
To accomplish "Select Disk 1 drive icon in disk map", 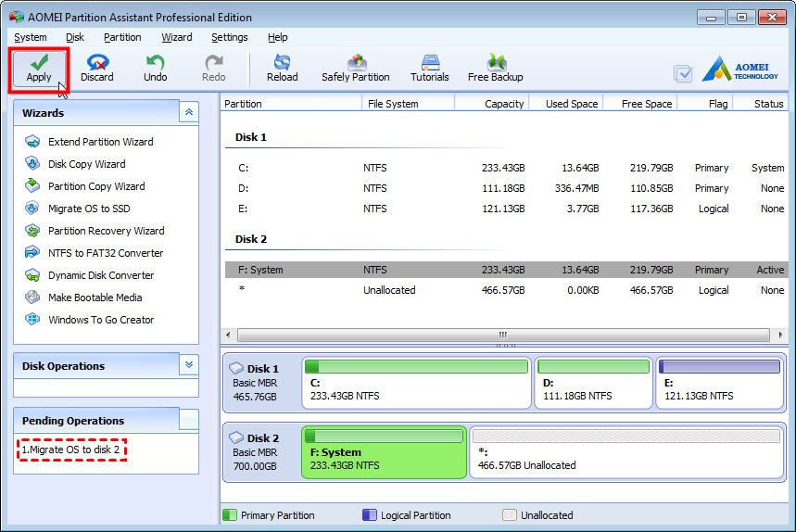I will click(236, 368).
